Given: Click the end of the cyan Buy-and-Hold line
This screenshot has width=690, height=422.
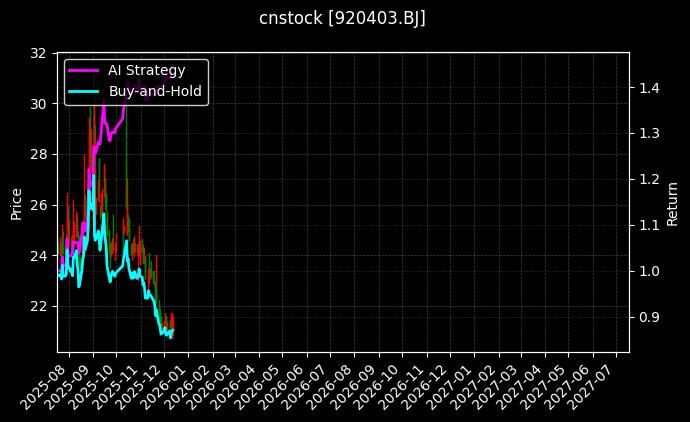Looking at the screenshot, I should pos(173,330).
